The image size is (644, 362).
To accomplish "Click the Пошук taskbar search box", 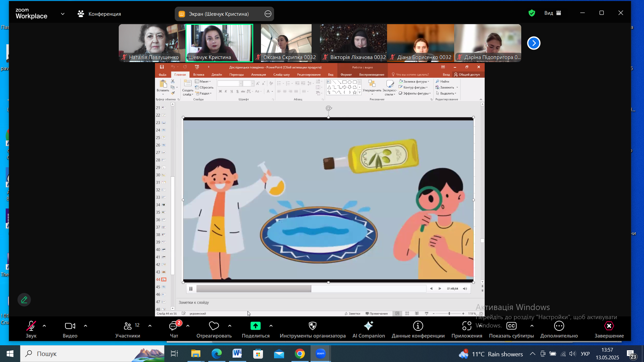I will point(92,354).
